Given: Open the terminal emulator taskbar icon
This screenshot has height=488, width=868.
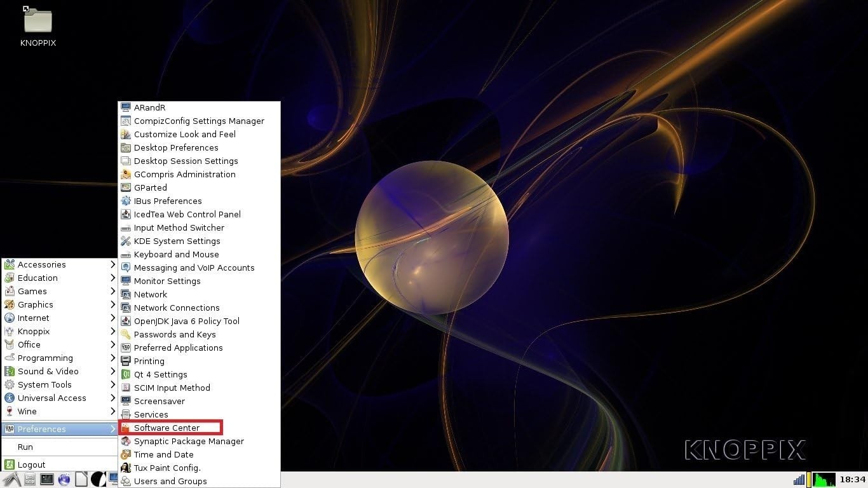Looking at the screenshot, I should [47, 480].
